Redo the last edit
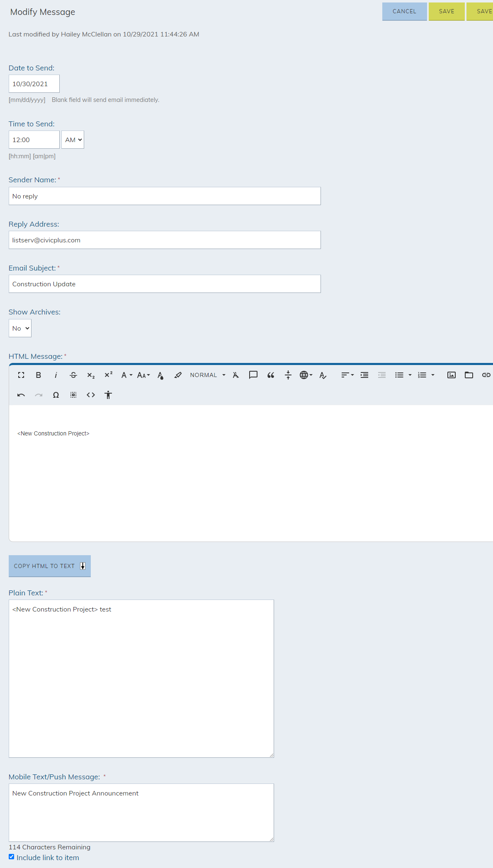 tap(39, 395)
